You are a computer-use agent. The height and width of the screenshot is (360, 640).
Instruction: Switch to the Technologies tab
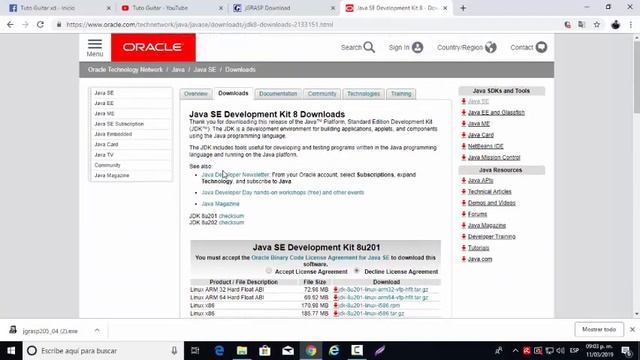tap(363, 94)
